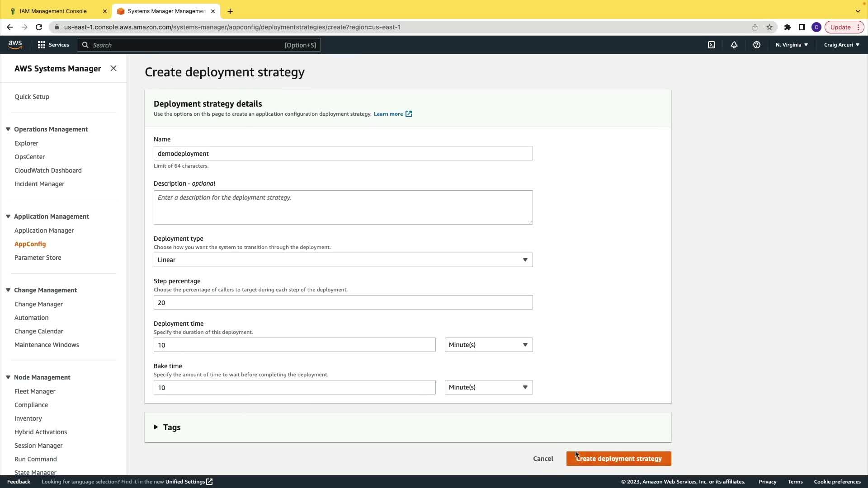This screenshot has height=488, width=868.
Task: Open the Services grid menu
Action: click(53, 45)
